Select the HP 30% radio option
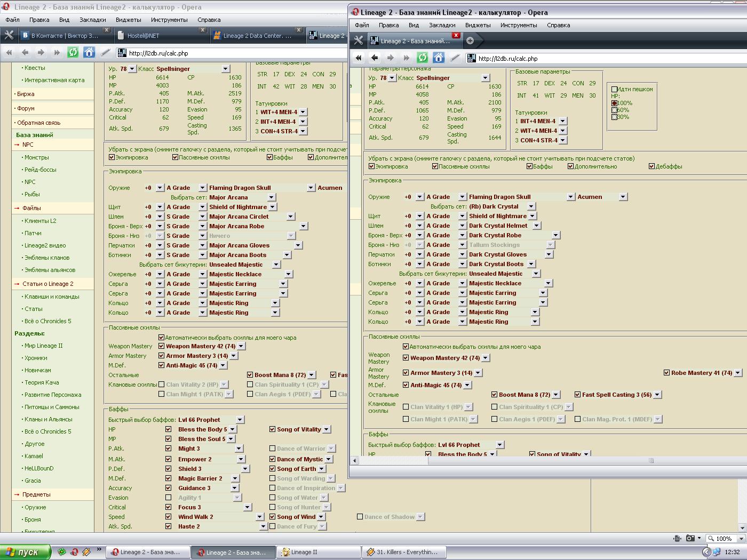747x560 pixels. click(615, 117)
